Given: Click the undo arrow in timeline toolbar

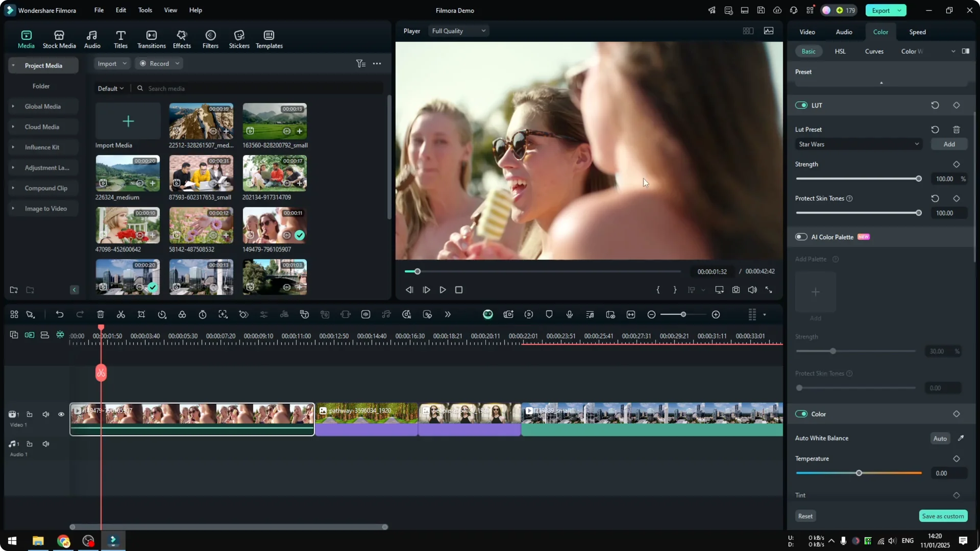Looking at the screenshot, I should (x=60, y=315).
